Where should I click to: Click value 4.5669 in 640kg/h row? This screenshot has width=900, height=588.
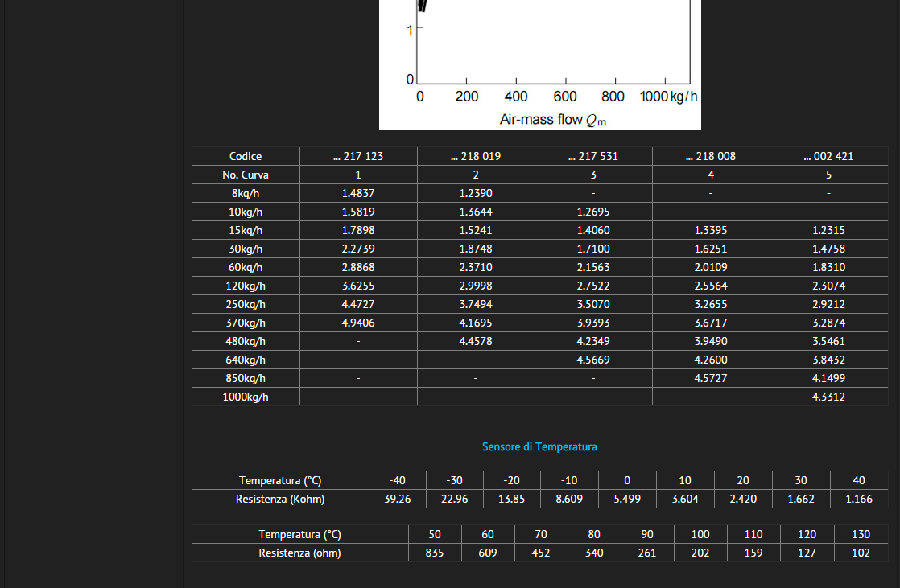tap(593, 360)
